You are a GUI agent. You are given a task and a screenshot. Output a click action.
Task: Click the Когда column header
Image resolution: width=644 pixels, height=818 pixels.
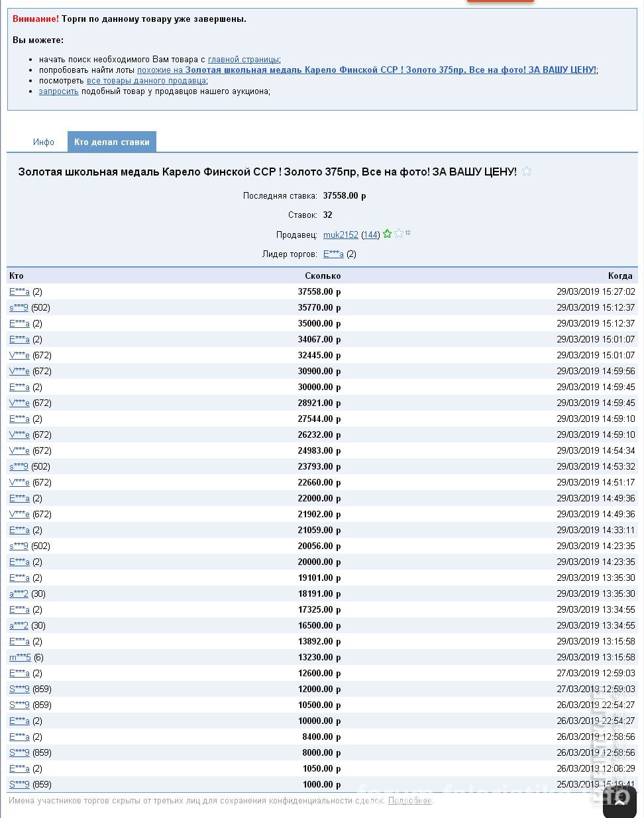point(620,276)
